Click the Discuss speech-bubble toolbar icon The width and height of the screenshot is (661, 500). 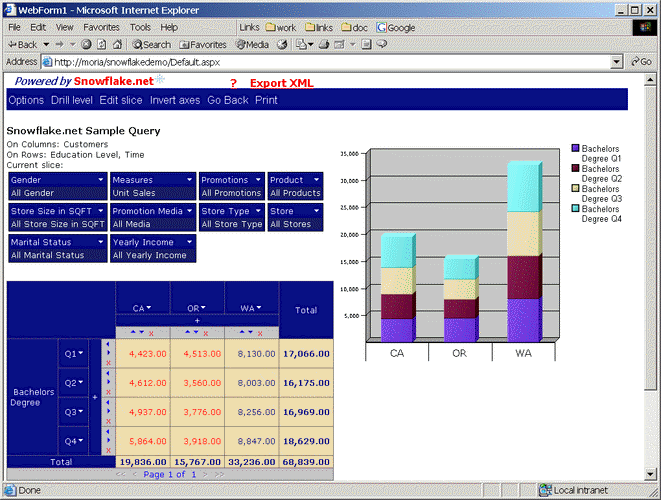click(382, 44)
